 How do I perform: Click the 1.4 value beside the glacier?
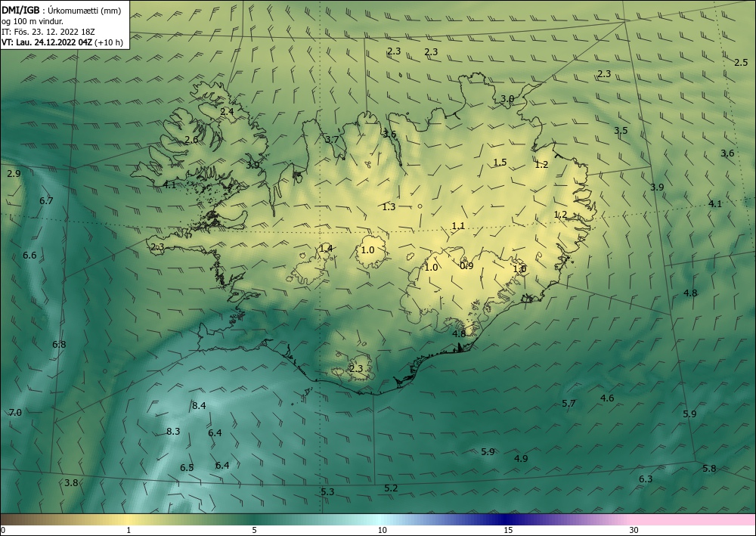(326, 249)
